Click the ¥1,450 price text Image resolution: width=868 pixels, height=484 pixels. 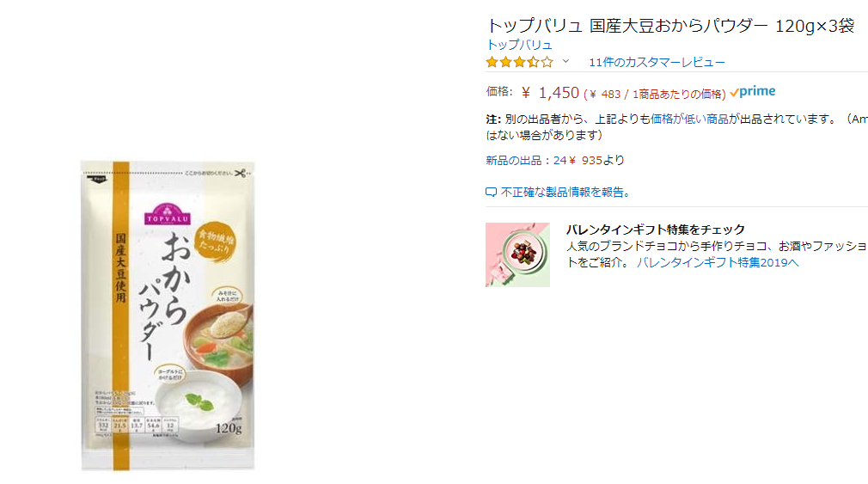click(550, 93)
